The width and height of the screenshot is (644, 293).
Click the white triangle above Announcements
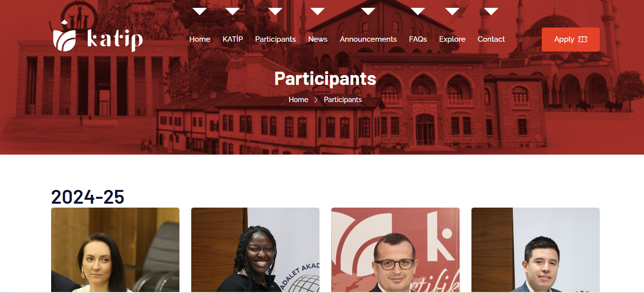pyautogui.click(x=368, y=11)
